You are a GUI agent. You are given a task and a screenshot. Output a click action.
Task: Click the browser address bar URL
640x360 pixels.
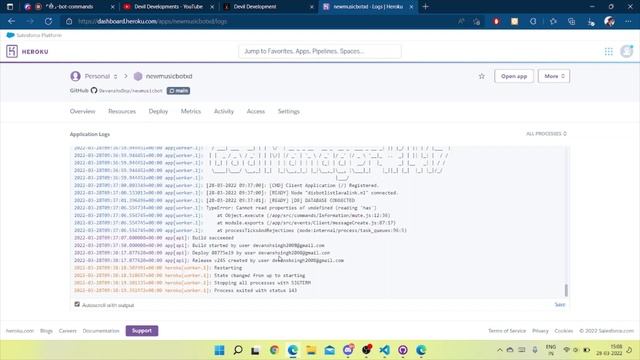[x=152, y=21]
